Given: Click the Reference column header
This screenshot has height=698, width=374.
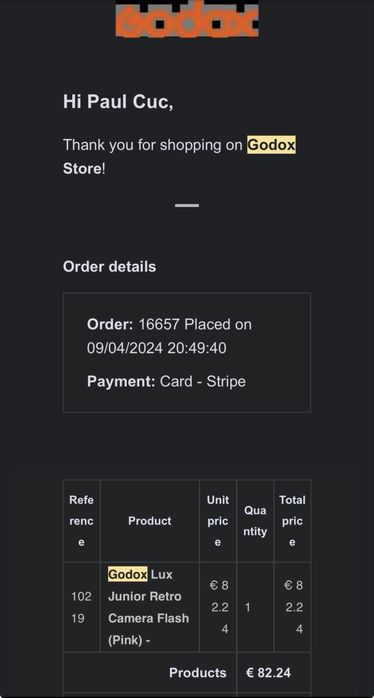Looking at the screenshot, I should [81, 521].
